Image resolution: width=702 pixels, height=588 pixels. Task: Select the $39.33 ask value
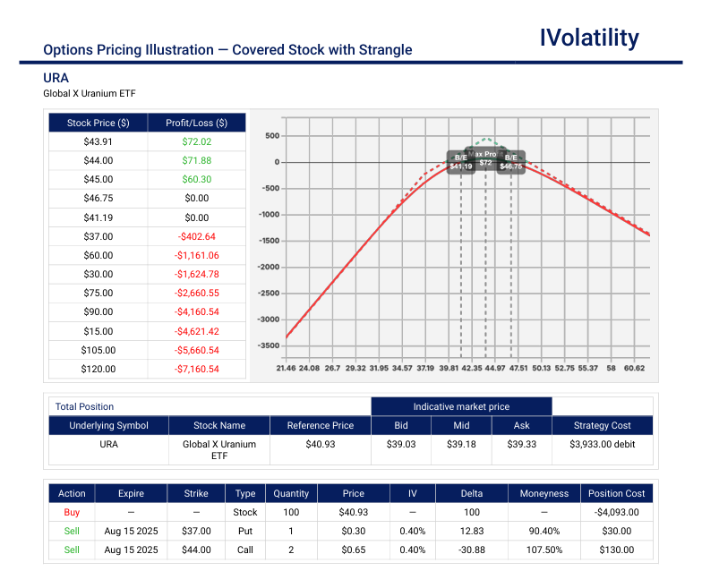(x=521, y=444)
